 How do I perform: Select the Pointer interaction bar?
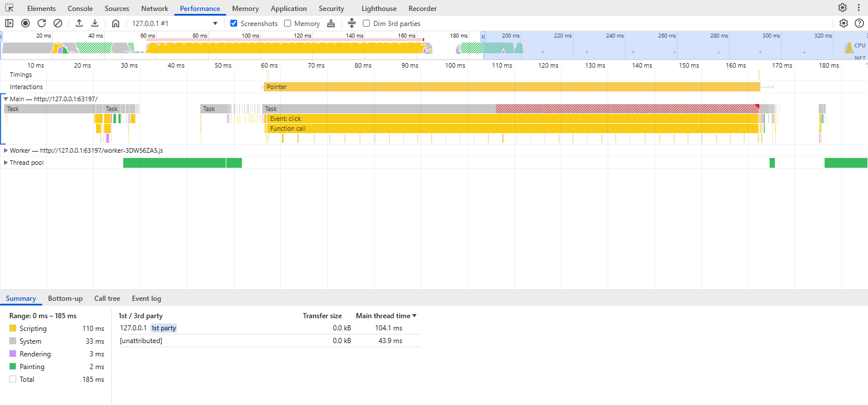(512, 87)
